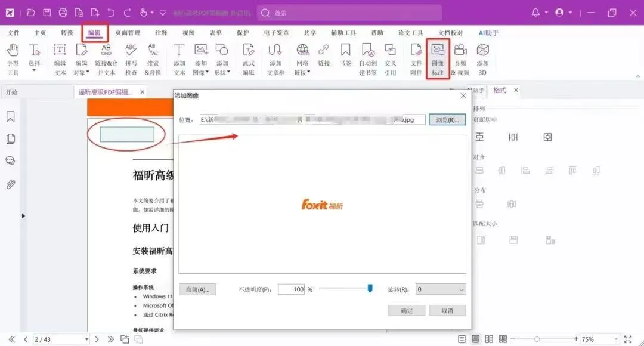This screenshot has width=644, height=346.
Task: Click the Print icon in title bar
Action: click(63, 13)
